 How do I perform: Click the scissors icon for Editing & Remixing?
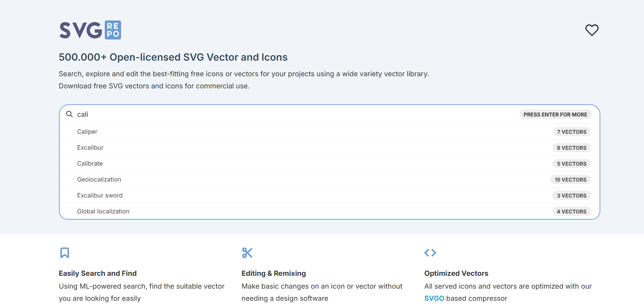247,253
